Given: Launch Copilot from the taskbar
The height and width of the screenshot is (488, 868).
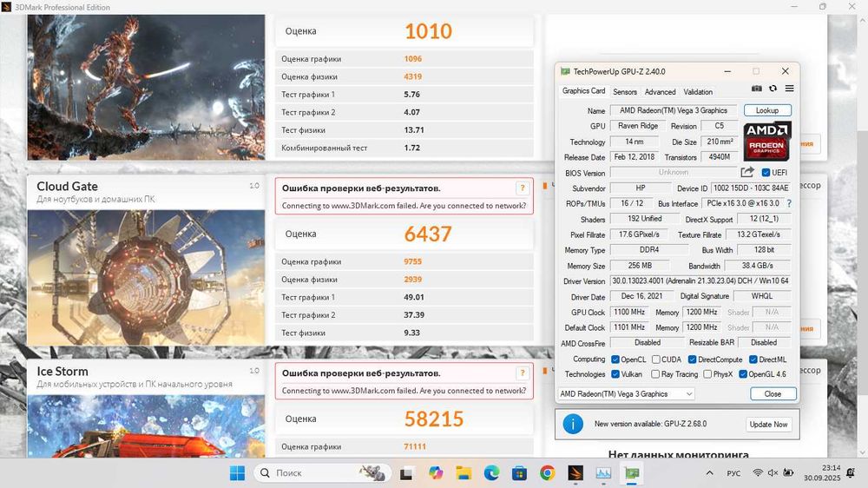Looking at the screenshot, I should pyautogui.click(x=436, y=473).
